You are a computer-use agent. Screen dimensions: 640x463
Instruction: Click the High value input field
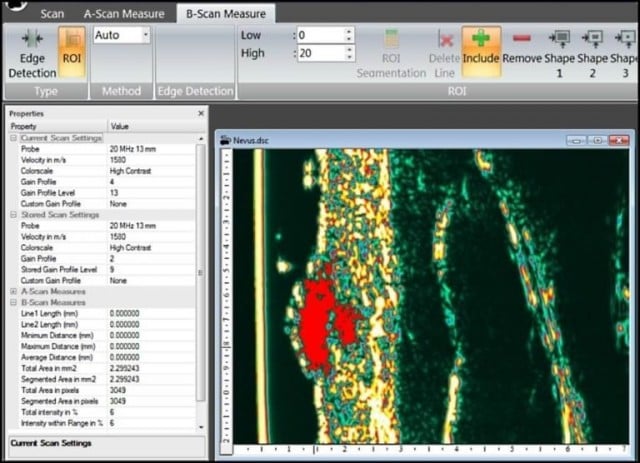(322, 53)
